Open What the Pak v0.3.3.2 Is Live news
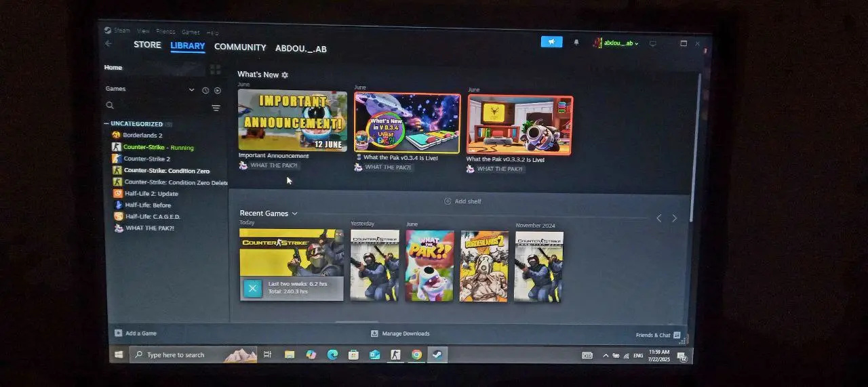The width and height of the screenshot is (868, 387). click(x=520, y=125)
